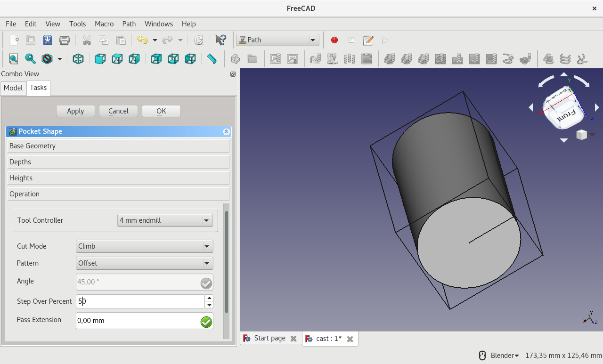Open the macro editor notepad icon
The width and height of the screenshot is (603, 364).
click(368, 40)
